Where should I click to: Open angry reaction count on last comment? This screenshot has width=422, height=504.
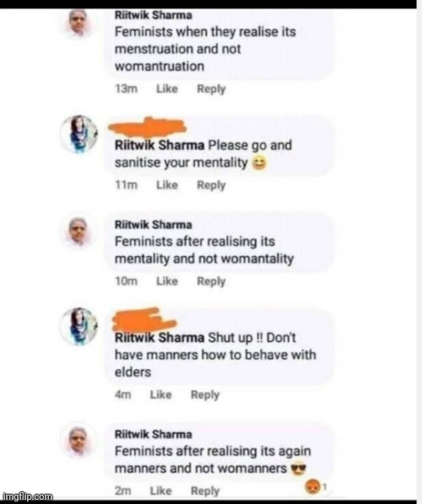pos(316,487)
